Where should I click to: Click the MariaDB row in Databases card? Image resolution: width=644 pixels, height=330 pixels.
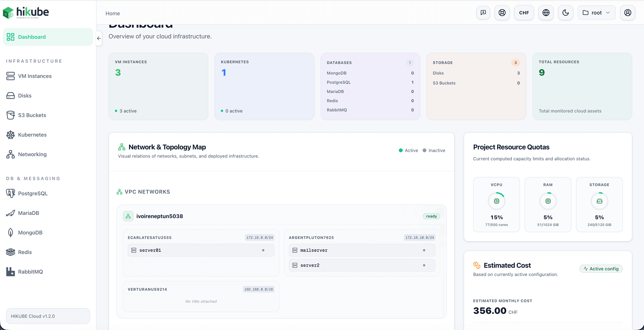pyautogui.click(x=370, y=91)
